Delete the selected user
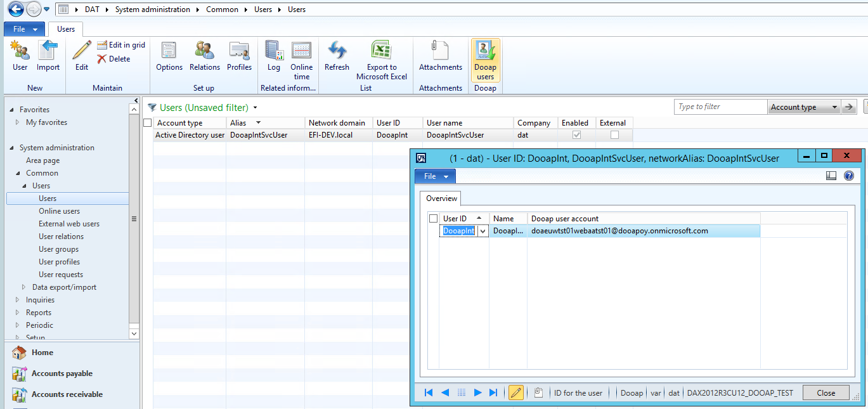This screenshot has width=868, height=409. 114,59
